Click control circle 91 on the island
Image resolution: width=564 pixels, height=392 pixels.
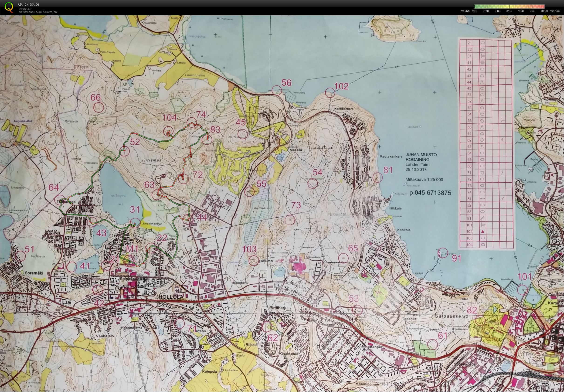[x=443, y=253]
